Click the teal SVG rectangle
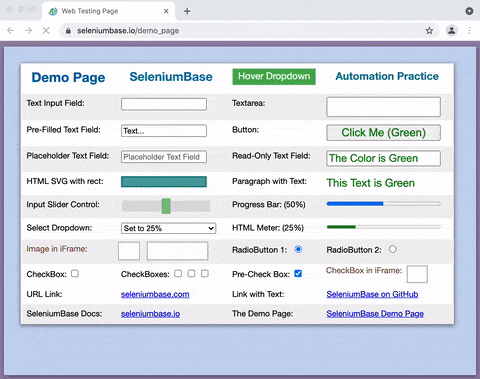This screenshot has width=480, height=379. 164,182
